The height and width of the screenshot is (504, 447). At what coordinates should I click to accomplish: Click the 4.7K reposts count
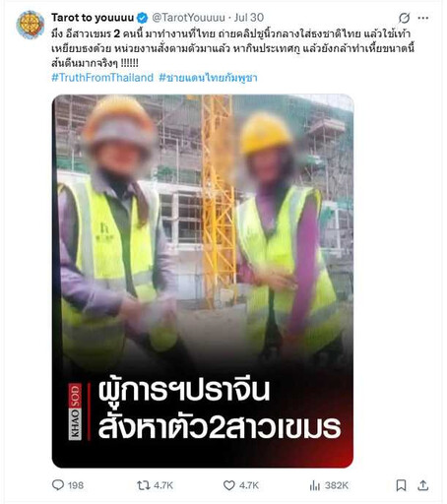coord(163,485)
